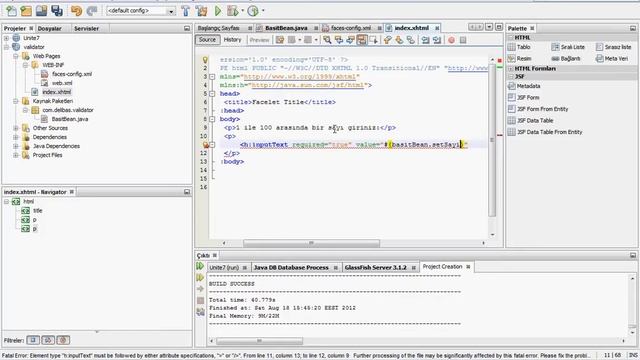
Task: Click JSF Data Table From Entity item
Action: (545, 132)
